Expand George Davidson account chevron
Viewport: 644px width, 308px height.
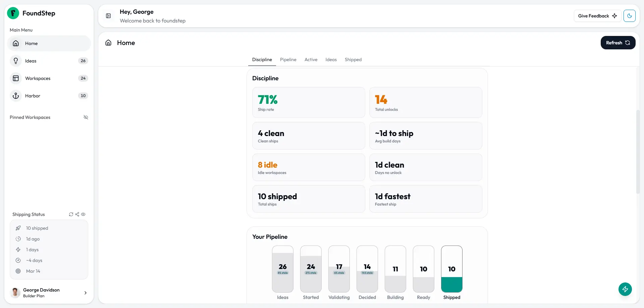[x=86, y=293]
